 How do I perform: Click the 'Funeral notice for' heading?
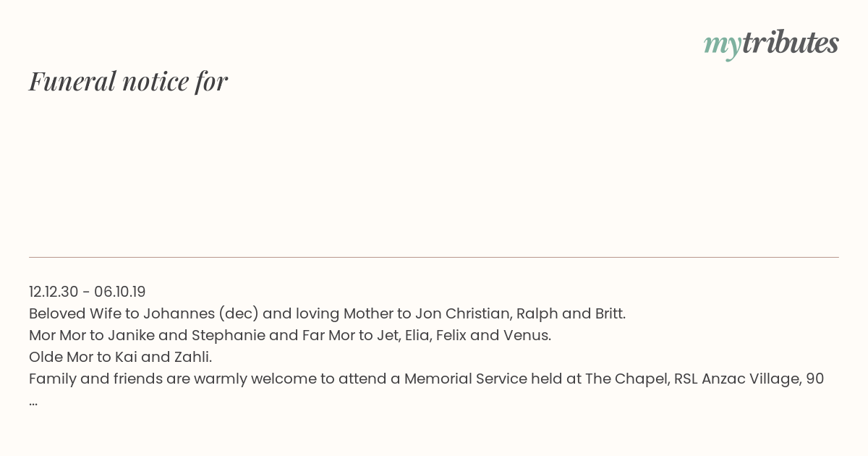tap(128, 81)
